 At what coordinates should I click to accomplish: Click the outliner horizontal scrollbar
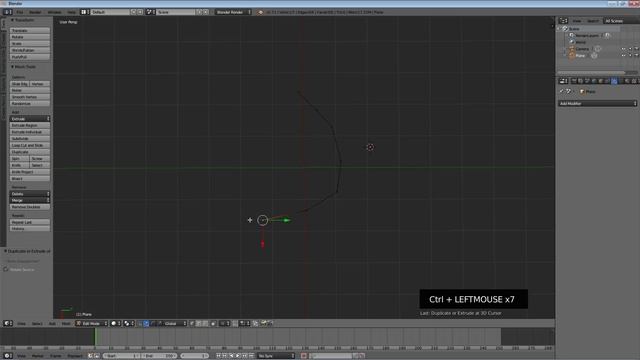coord(591,73)
